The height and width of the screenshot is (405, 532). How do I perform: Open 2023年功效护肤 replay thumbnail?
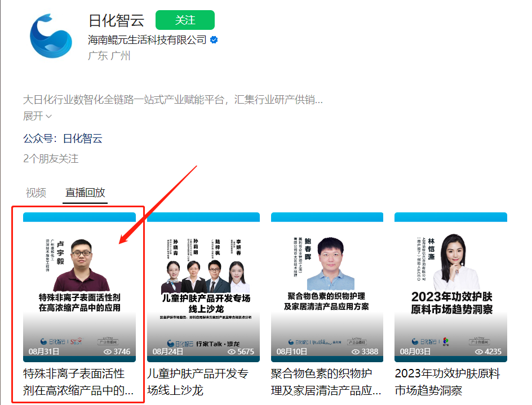(451, 287)
